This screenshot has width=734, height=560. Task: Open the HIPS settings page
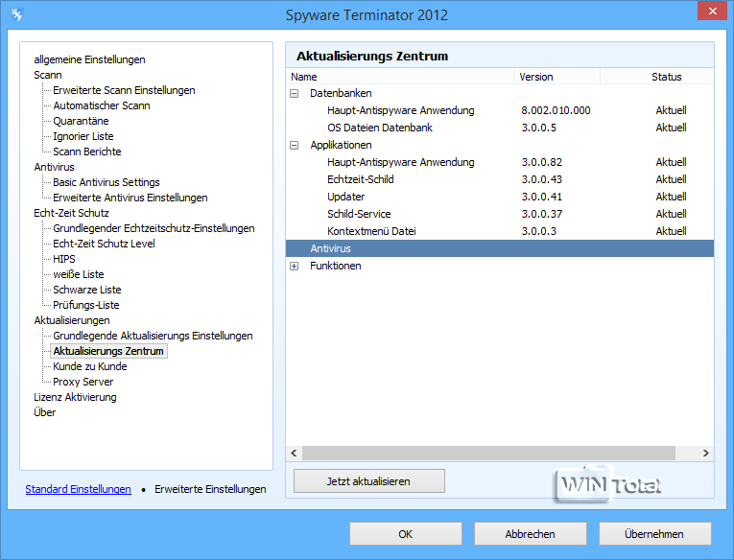64,259
